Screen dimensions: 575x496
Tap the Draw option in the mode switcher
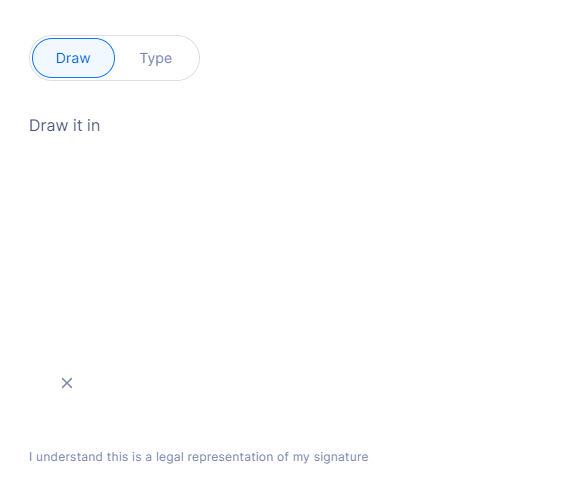tap(73, 58)
